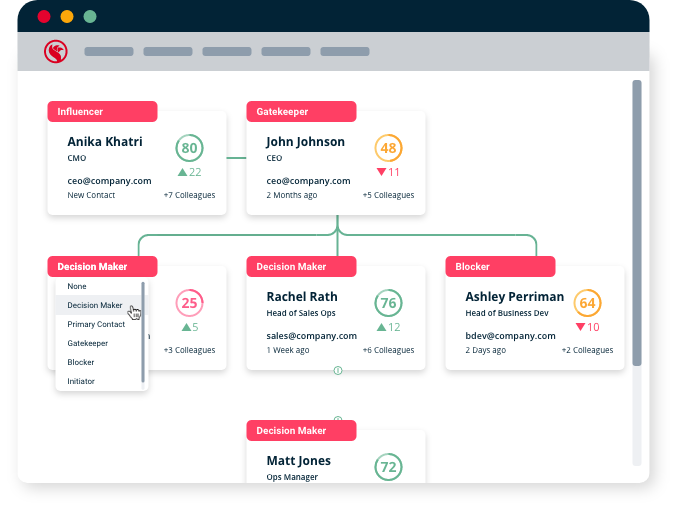The width and height of the screenshot is (677, 511).
Task: Click bdev@company.com email on Ashley Perriman
Action: tap(510, 336)
